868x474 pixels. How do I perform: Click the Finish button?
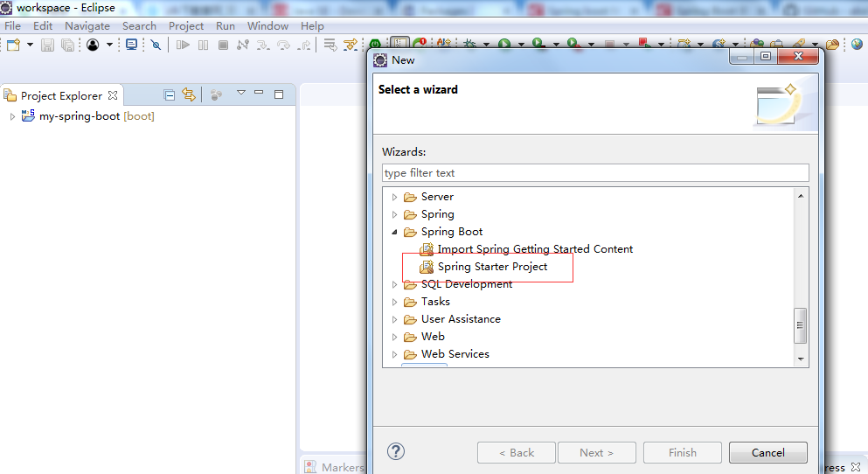click(x=683, y=453)
